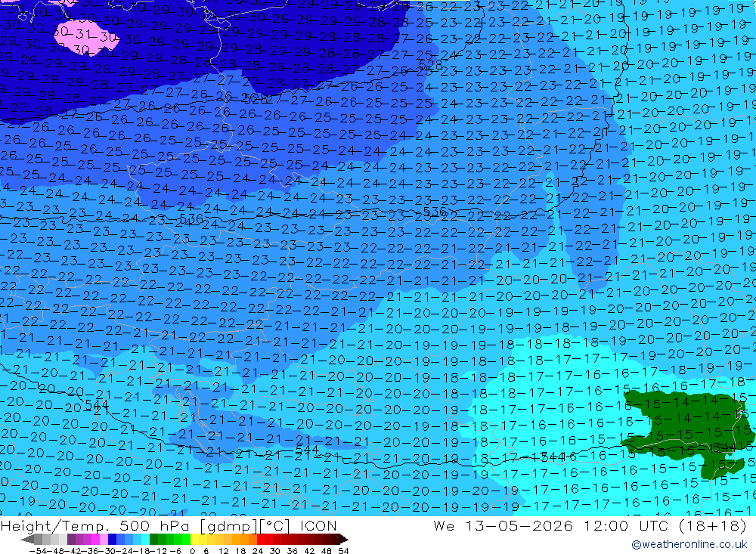Click the pink cold pocket labeled 31
Viewport: 756px width, 554px height.
coord(79,38)
